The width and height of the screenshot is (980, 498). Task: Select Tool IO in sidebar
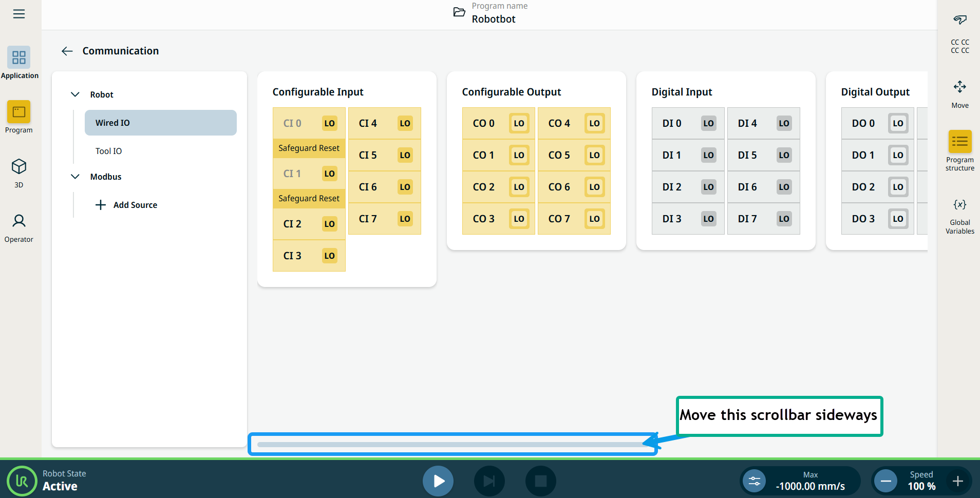coord(109,151)
